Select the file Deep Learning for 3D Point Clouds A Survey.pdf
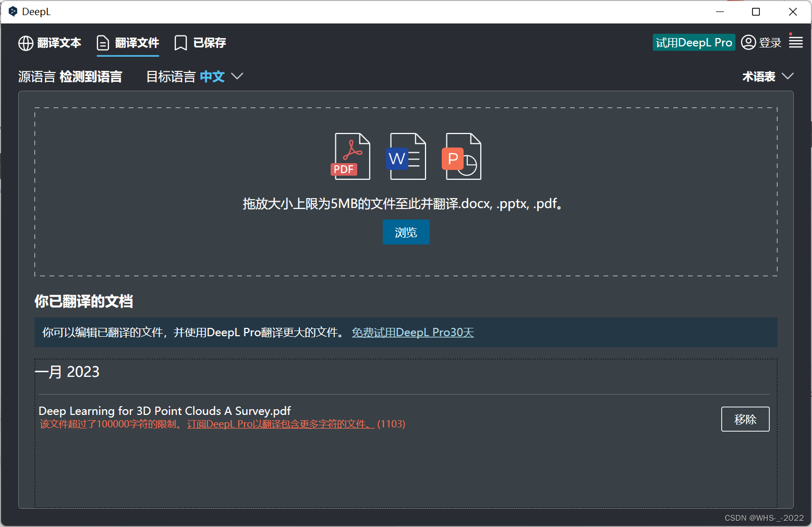Screen dimensions: 812x527 tap(165, 411)
